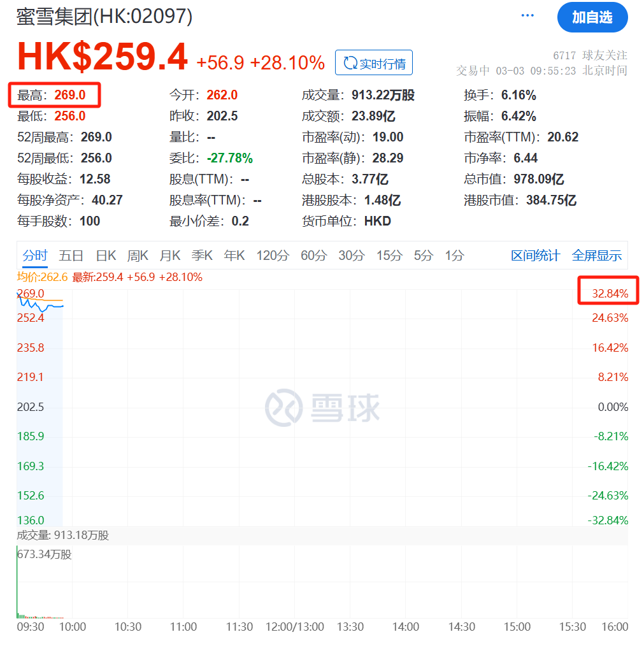644x646 pixels.
Task: Click the 0.00% axis label
Action: click(x=613, y=407)
